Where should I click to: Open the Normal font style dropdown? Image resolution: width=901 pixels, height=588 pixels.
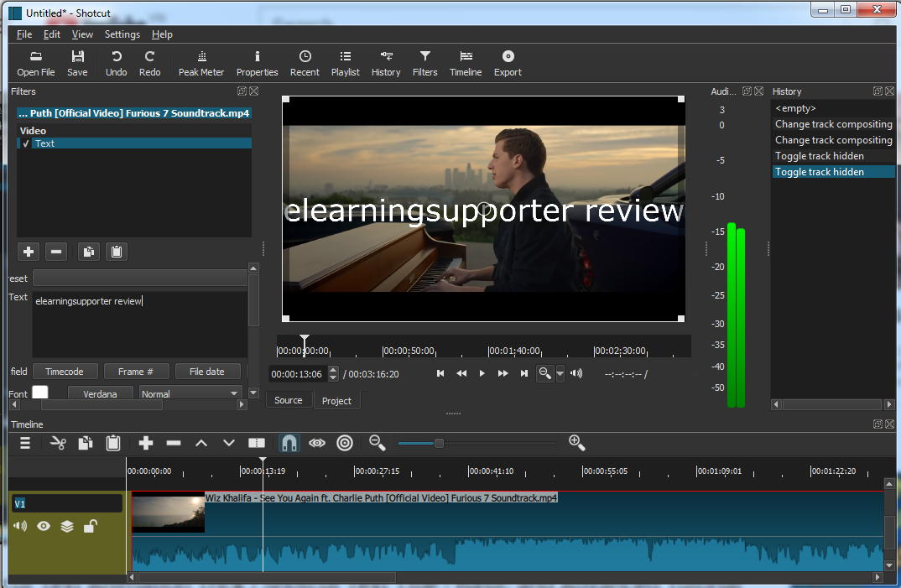[x=190, y=393]
